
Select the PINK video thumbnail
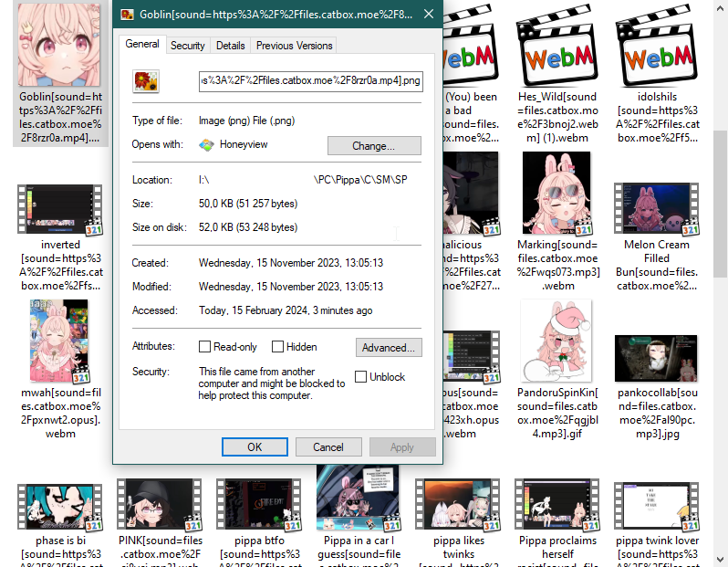click(160, 506)
